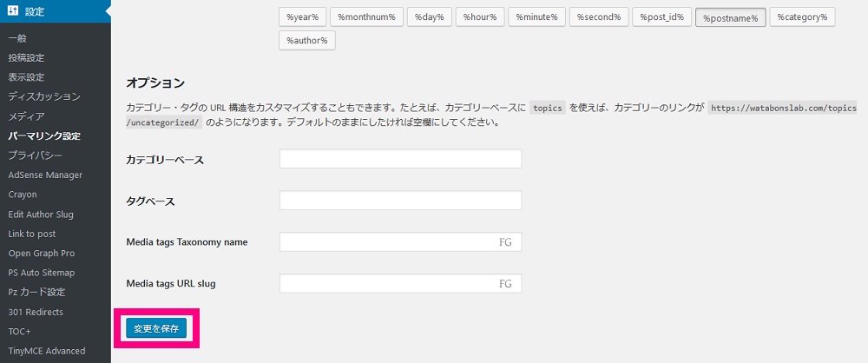
Task: Open the 一般 settings menu item
Action: (17, 38)
